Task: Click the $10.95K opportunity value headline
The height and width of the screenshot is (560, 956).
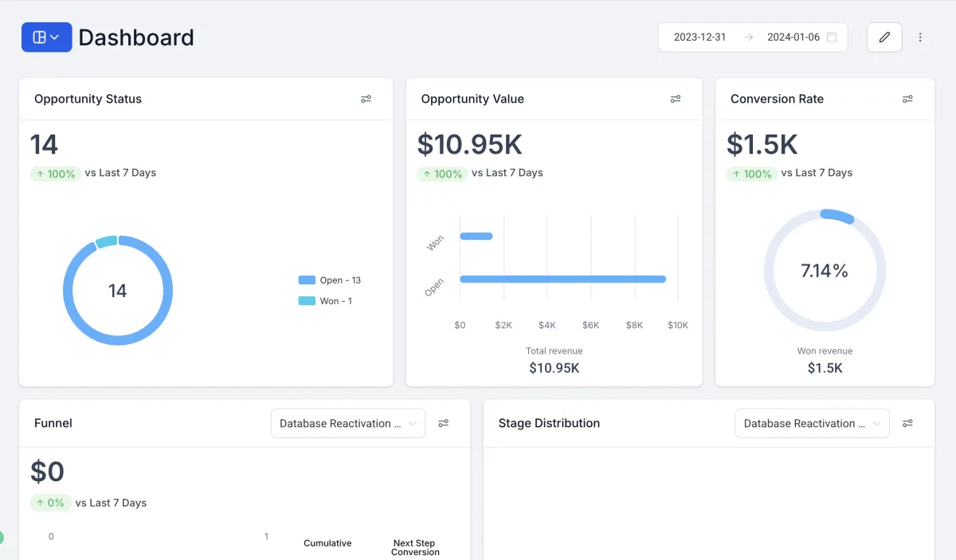Action: (470, 144)
